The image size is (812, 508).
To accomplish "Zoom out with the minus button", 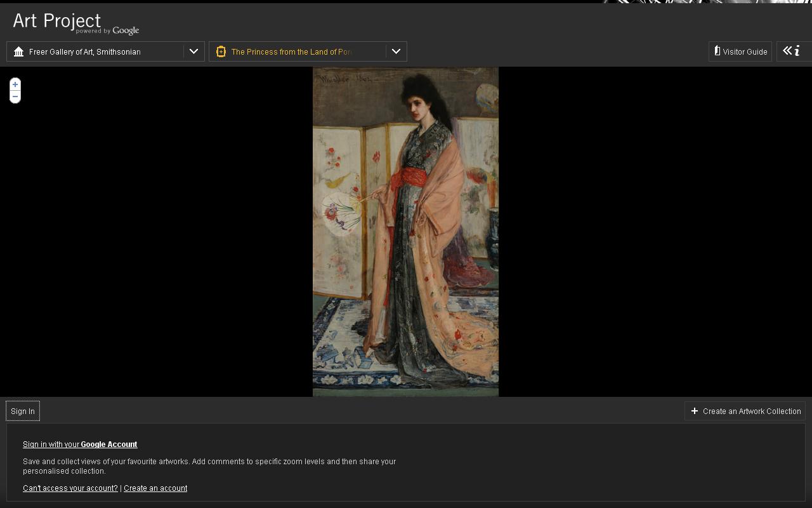I will point(15,97).
